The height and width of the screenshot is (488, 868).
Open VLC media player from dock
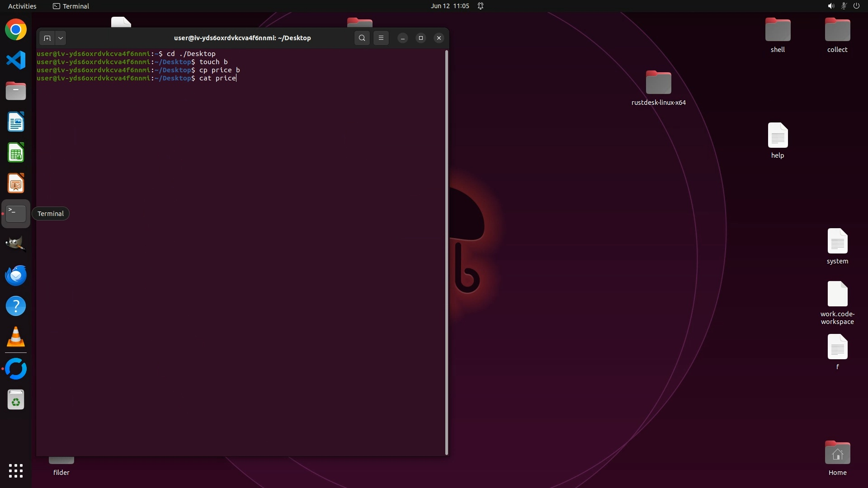click(x=16, y=337)
